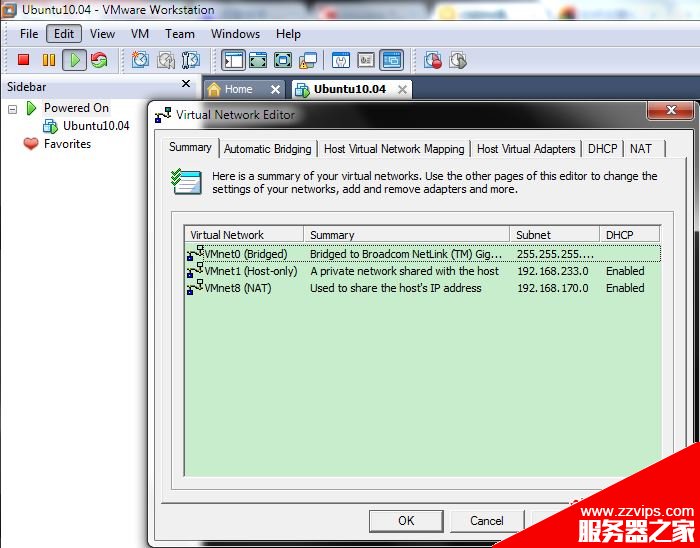Viewport: 700px width, 548px height.
Task: Click the Record clock icon with red dot
Action: pos(433,60)
